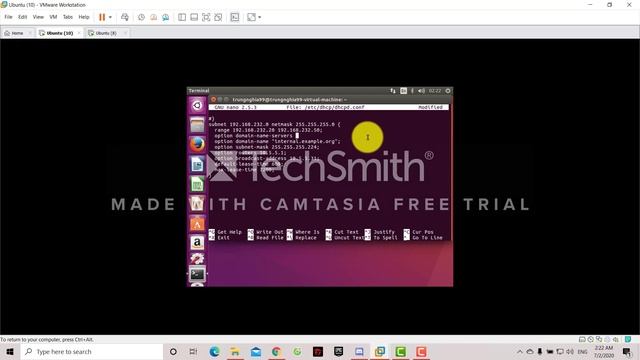Toggle the library sidebar view icon
This screenshot has width=640, height=360.
point(182,17)
